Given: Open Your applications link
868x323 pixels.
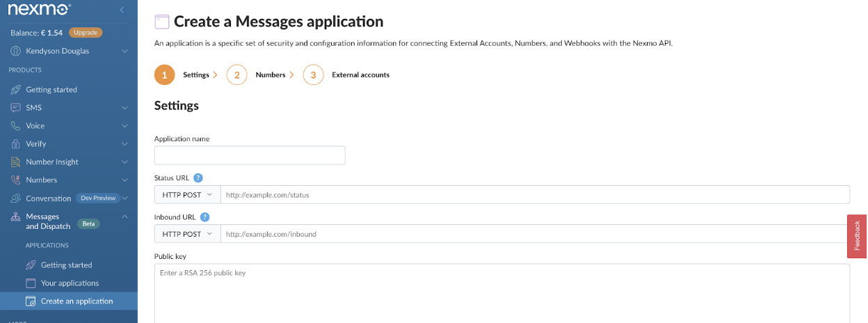Looking at the screenshot, I should [x=70, y=283].
